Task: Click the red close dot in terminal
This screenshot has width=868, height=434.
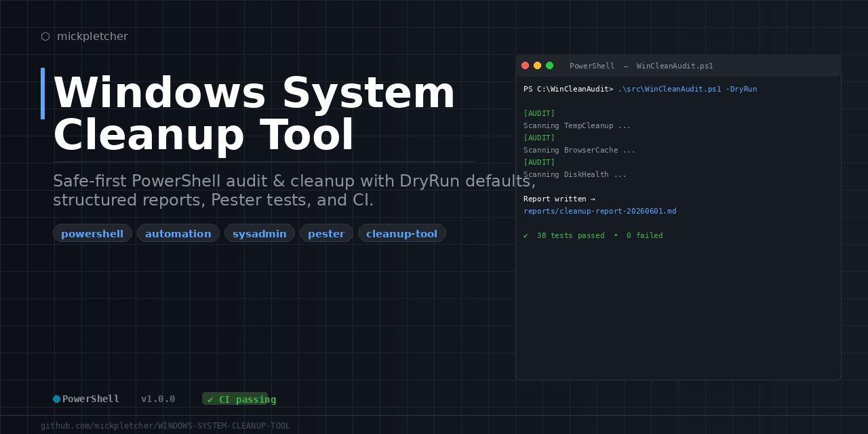Action: click(x=525, y=66)
